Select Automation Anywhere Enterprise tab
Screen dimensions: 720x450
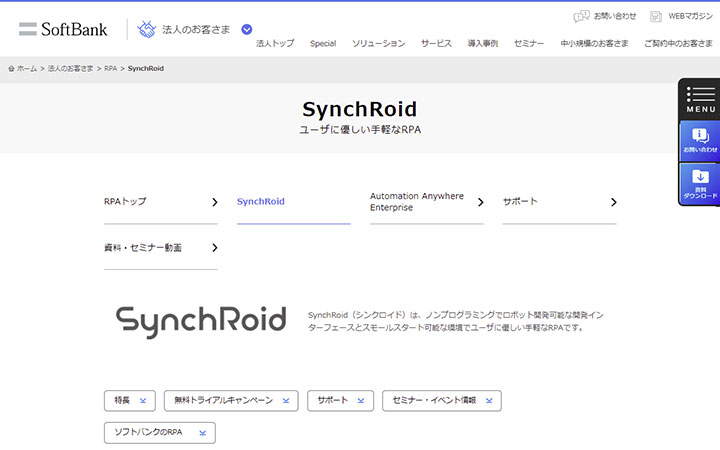point(427,202)
